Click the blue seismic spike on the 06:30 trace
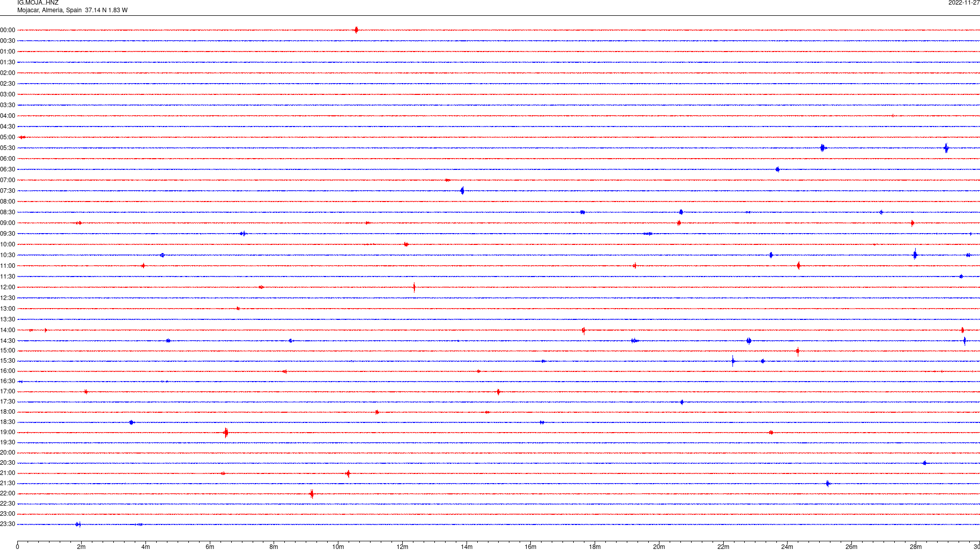The width and height of the screenshot is (980, 551). pos(777,169)
